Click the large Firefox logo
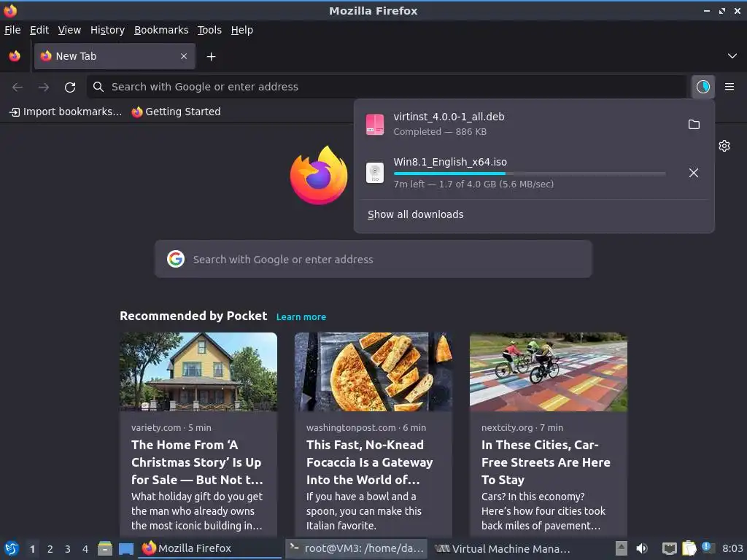 pos(319,175)
